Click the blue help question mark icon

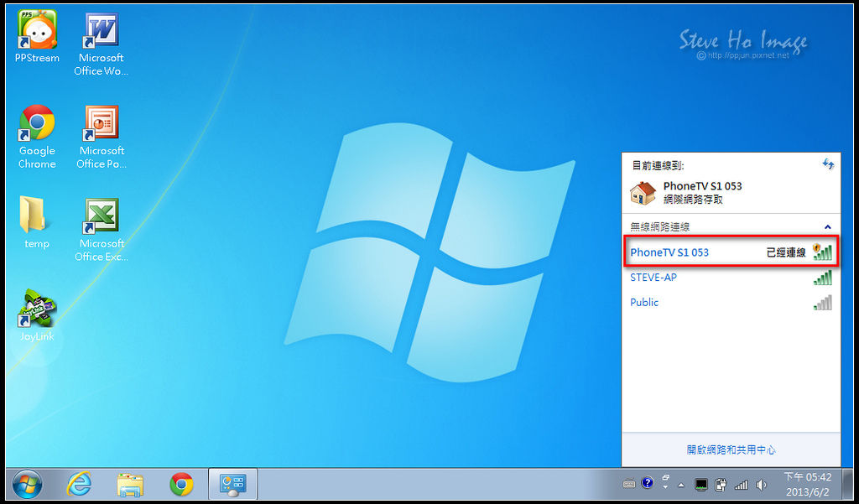647,484
